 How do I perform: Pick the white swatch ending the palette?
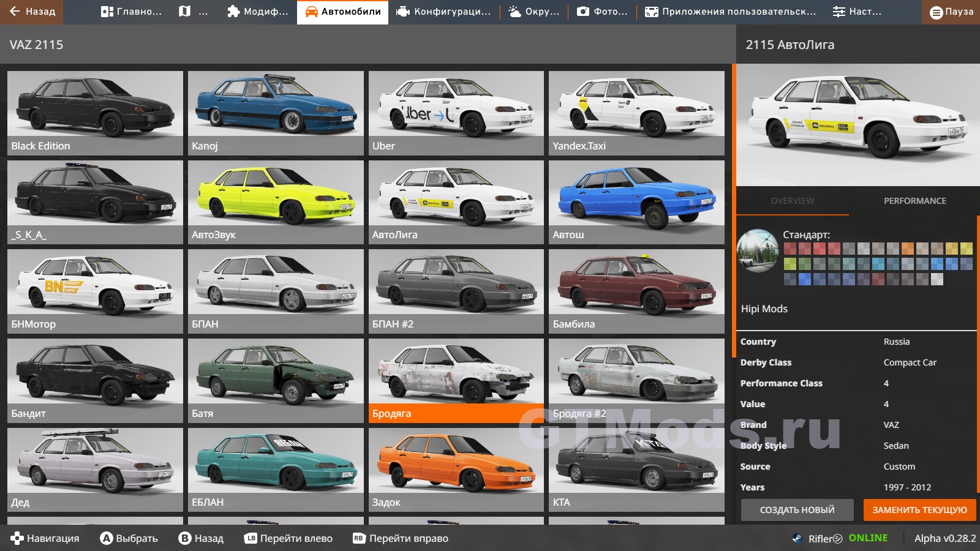pyautogui.click(x=937, y=279)
